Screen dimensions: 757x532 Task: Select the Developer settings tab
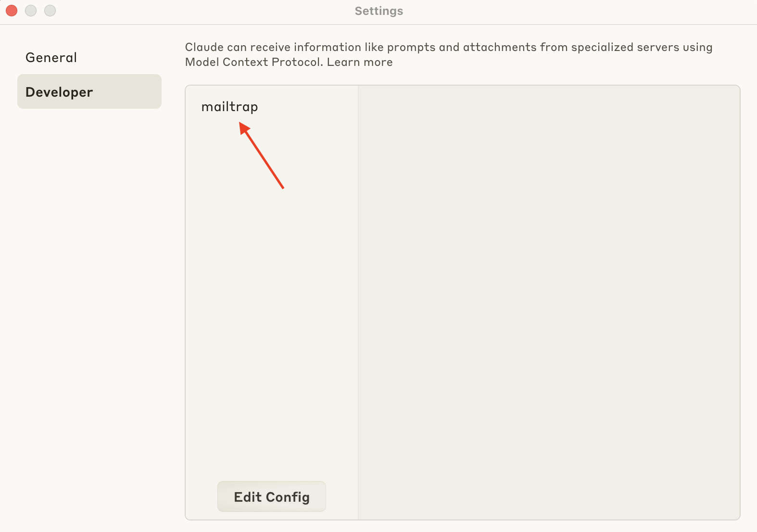[89, 91]
